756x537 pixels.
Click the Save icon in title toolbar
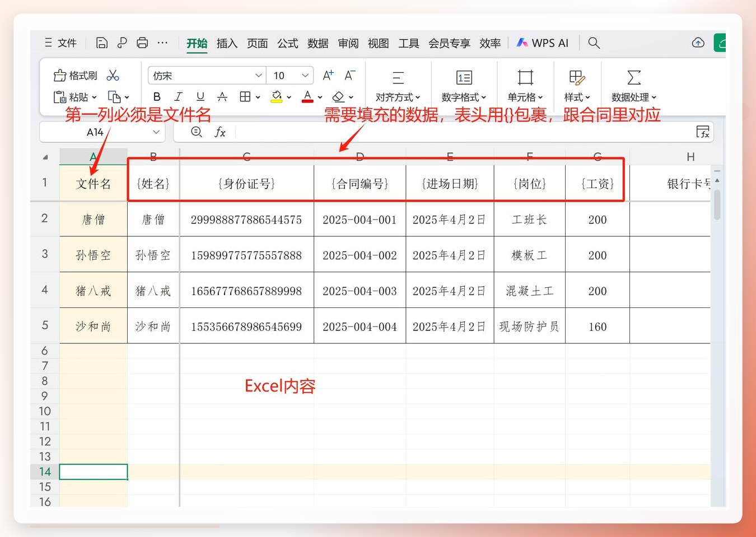(x=101, y=43)
